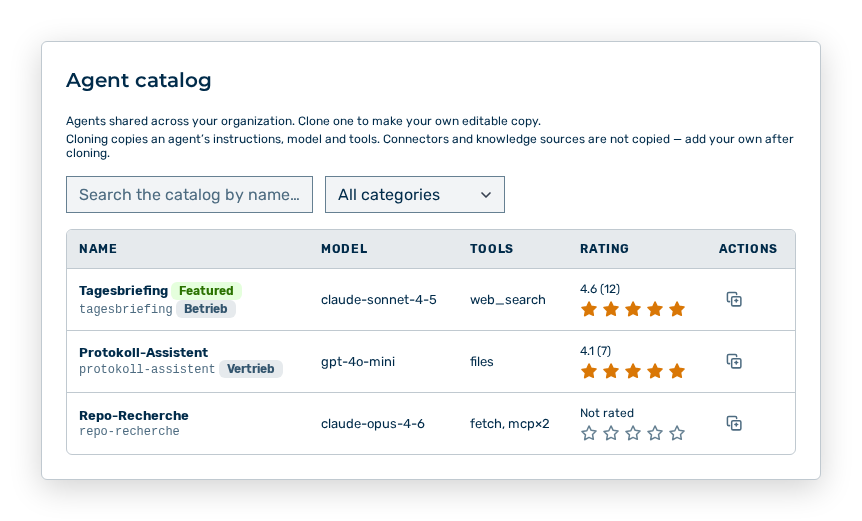The height and width of the screenshot is (521, 862).
Task: Click the Tagesbriefing agent name
Action: click(x=123, y=290)
